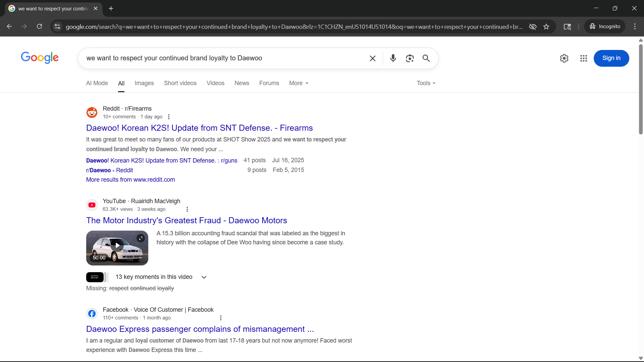This screenshot has width=644, height=362.
Task: Open The Motor Industry's Greatest Fraud link
Action: pyautogui.click(x=186, y=221)
